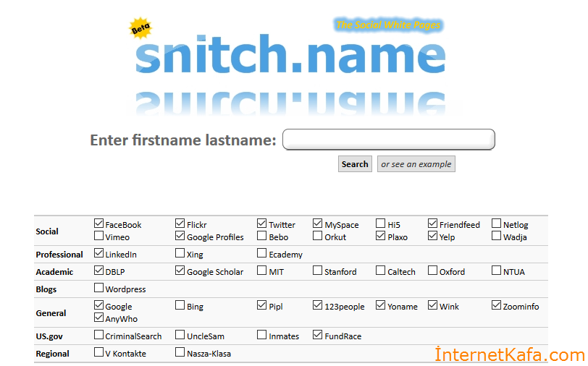
Task: Check the Bebo checkbox
Action: tap(261, 236)
